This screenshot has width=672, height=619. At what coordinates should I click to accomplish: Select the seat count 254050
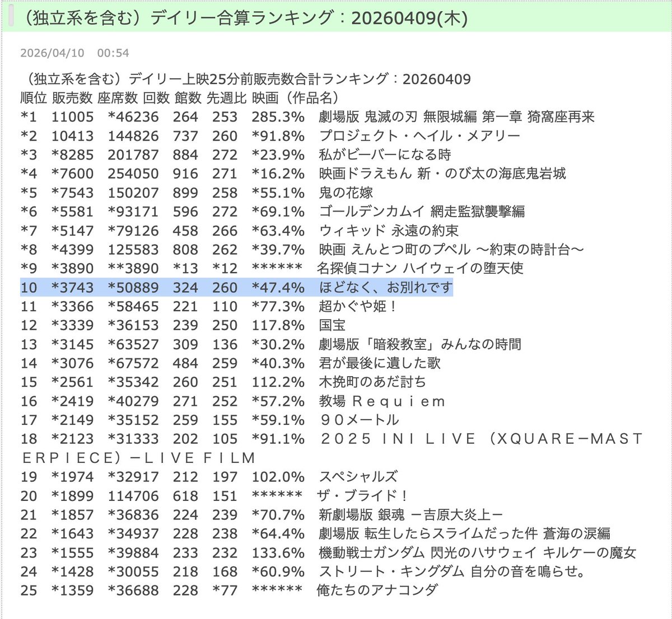[x=133, y=175]
